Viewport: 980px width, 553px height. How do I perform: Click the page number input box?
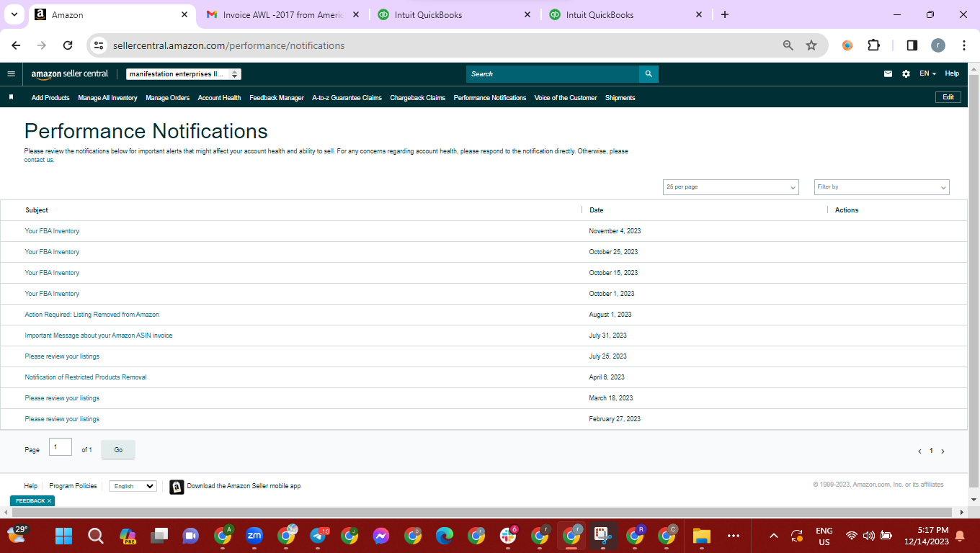[x=61, y=447]
